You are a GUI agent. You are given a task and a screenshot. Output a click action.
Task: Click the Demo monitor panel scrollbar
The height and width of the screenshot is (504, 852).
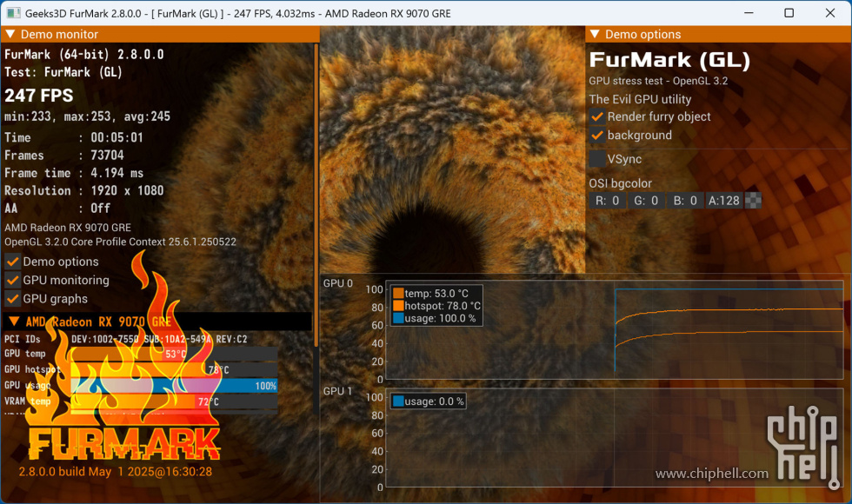316,196
